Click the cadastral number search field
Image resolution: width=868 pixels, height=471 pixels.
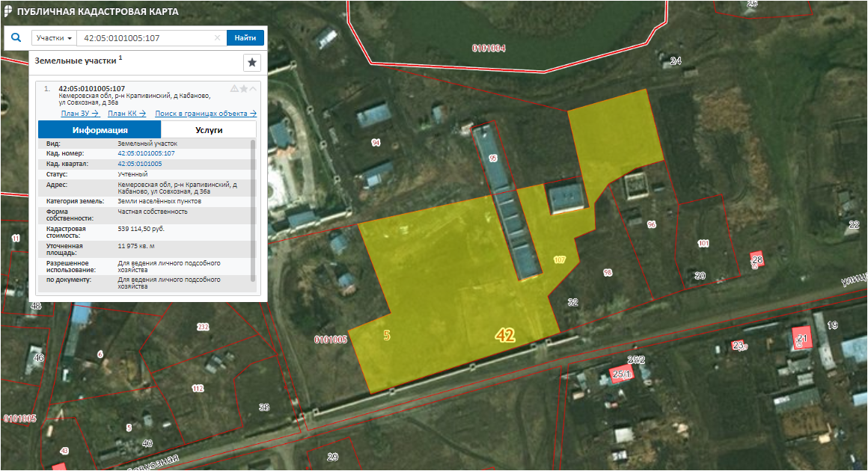(x=146, y=38)
